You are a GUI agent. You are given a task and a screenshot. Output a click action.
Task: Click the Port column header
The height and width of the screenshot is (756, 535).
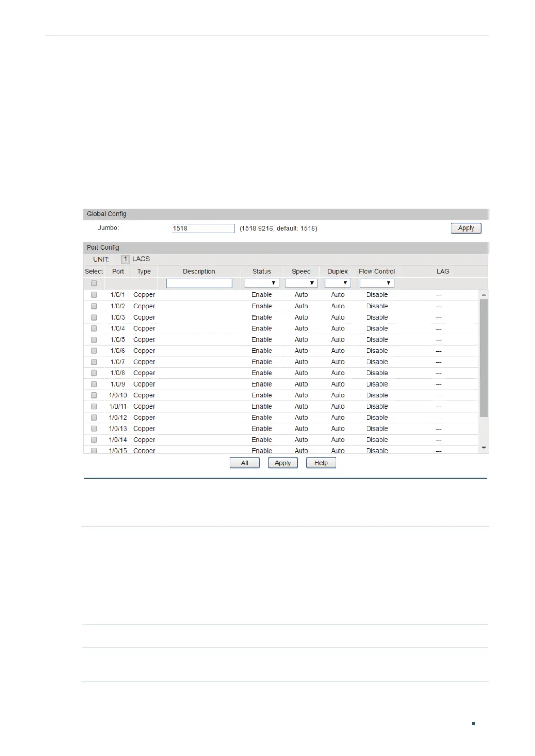(118, 272)
